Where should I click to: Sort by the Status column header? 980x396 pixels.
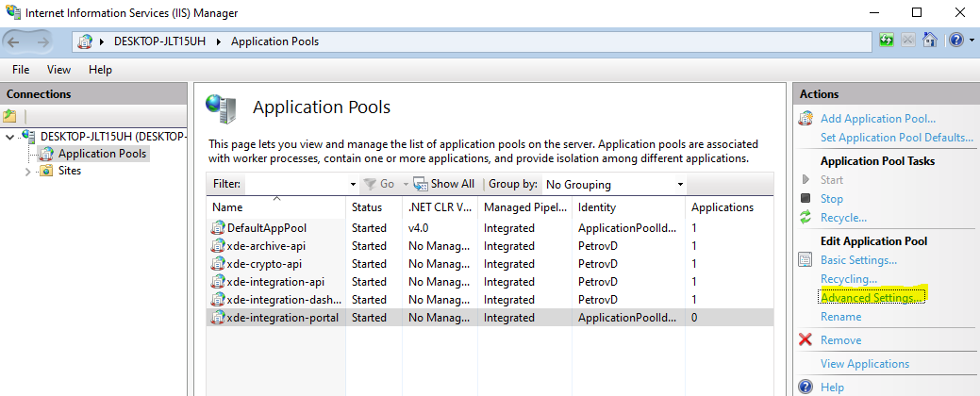click(374, 207)
